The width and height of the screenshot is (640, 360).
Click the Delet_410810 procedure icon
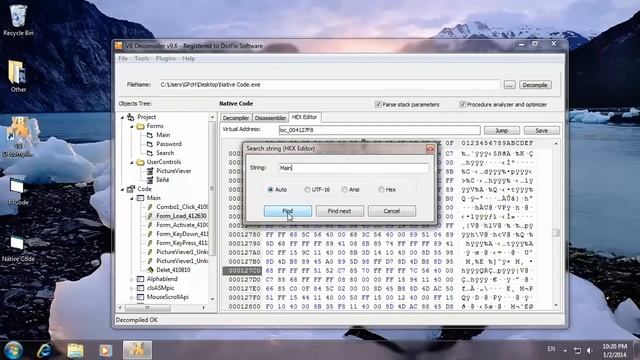pyautogui.click(x=150, y=270)
